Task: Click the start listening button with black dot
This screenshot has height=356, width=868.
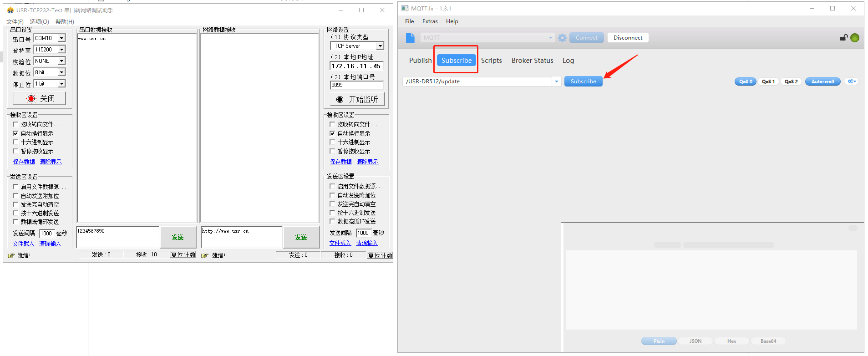Action: point(357,99)
